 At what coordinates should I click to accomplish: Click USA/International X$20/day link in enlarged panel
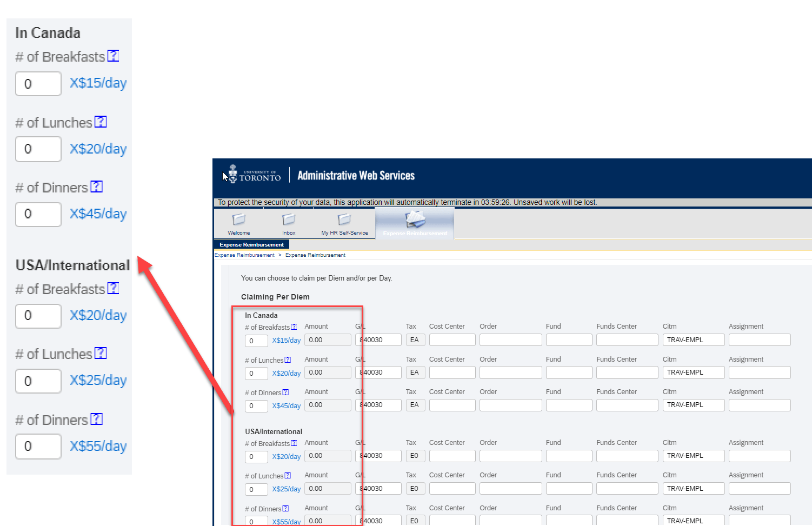98,315
